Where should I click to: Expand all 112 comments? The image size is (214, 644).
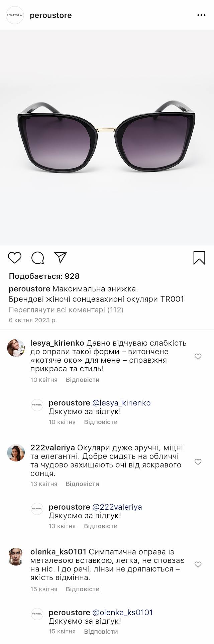pyautogui.click(x=66, y=310)
